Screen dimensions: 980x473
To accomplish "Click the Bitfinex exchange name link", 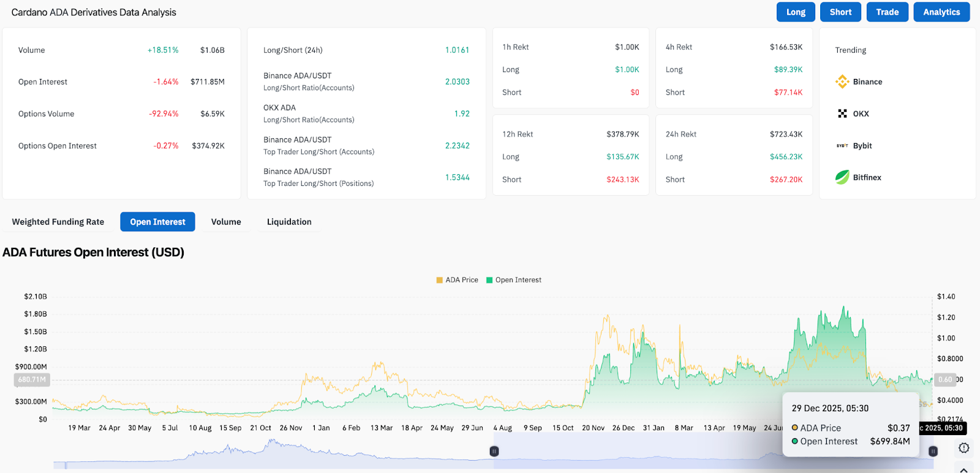I will pyautogui.click(x=867, y=177).
